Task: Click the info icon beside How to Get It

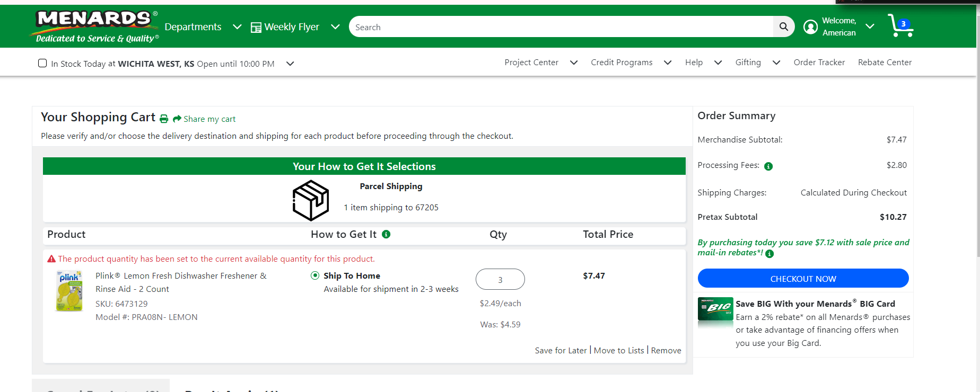Action: 386,234
